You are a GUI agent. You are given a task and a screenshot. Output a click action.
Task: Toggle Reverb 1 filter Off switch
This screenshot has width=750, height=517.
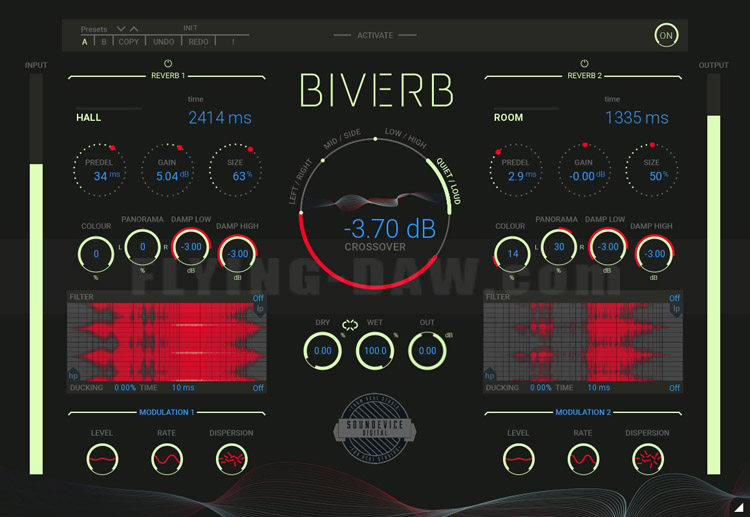[x=258, y=298]
